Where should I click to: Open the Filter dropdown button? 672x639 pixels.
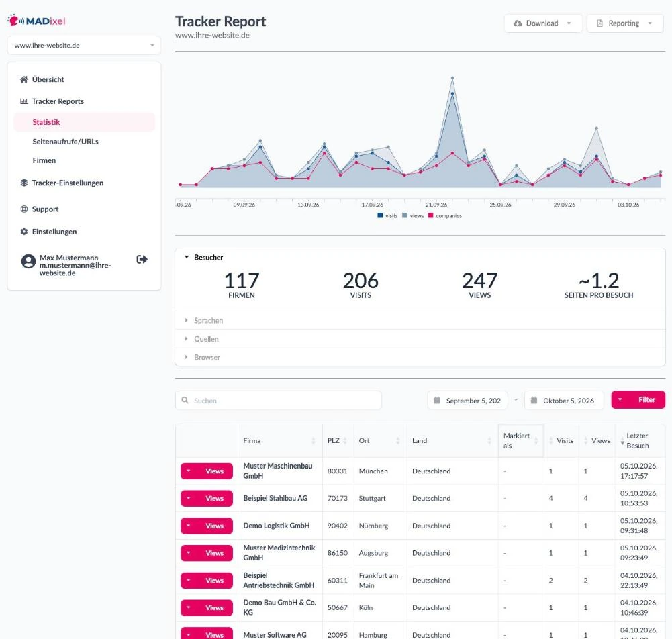[638, 400]
